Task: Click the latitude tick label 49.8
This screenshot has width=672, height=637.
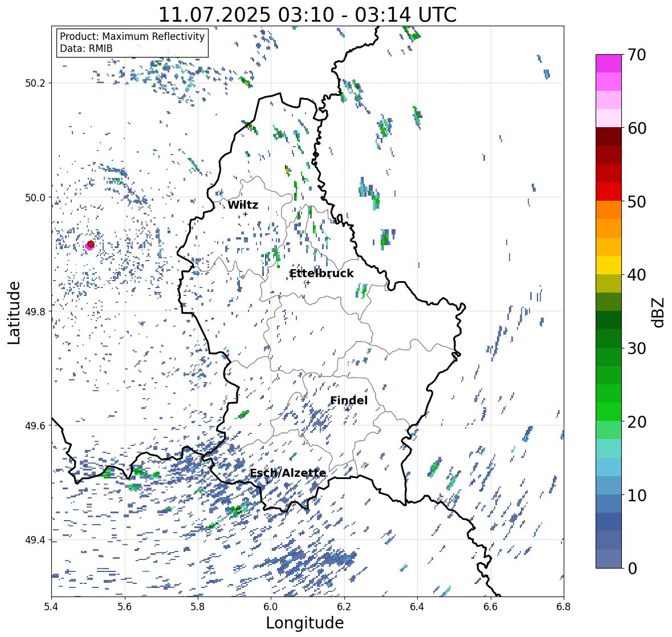Action: point(35,311)
